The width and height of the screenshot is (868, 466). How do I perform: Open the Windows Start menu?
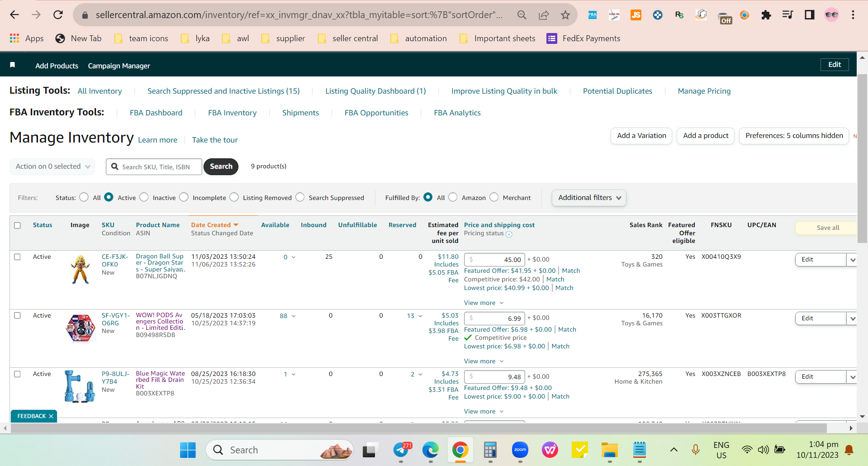pos(188,450)
